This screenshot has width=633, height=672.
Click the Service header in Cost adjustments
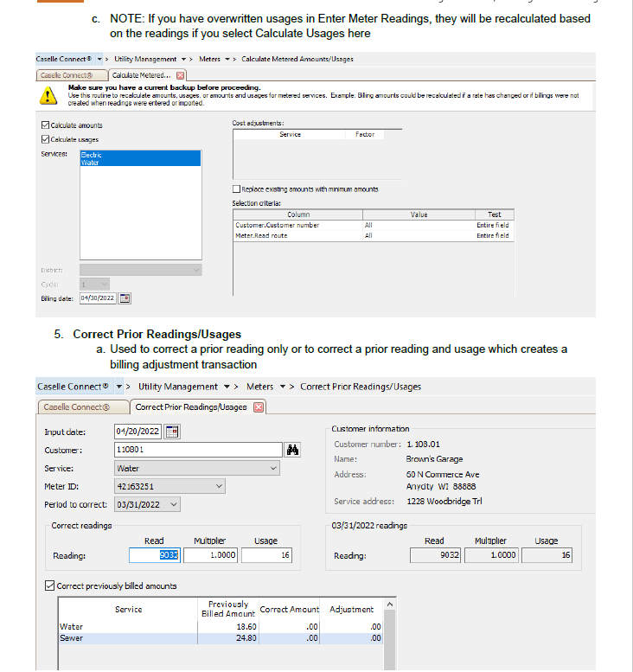[290, 134]
